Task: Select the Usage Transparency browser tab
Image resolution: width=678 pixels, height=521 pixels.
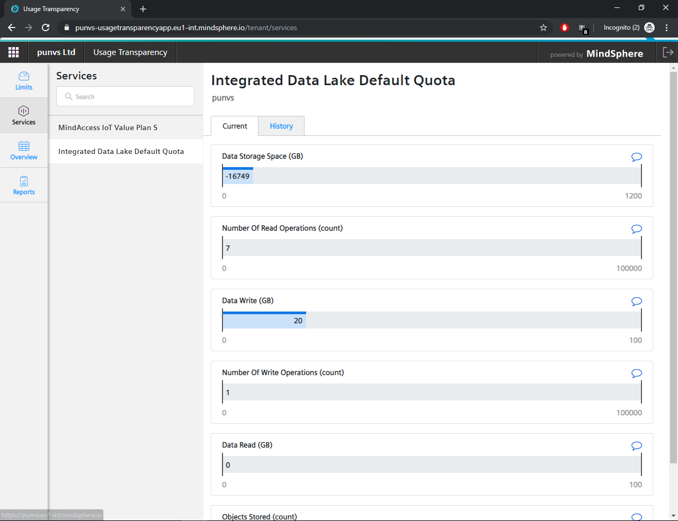Action: (x=68, y=9)
